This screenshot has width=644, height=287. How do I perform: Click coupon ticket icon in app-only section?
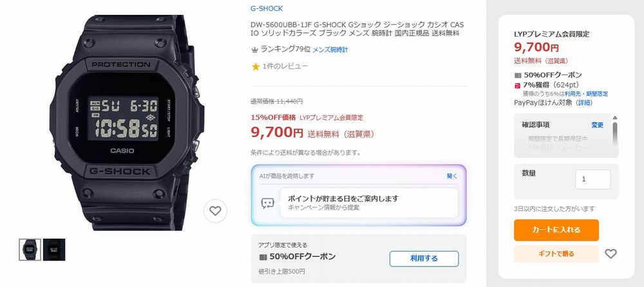[263, 257]
